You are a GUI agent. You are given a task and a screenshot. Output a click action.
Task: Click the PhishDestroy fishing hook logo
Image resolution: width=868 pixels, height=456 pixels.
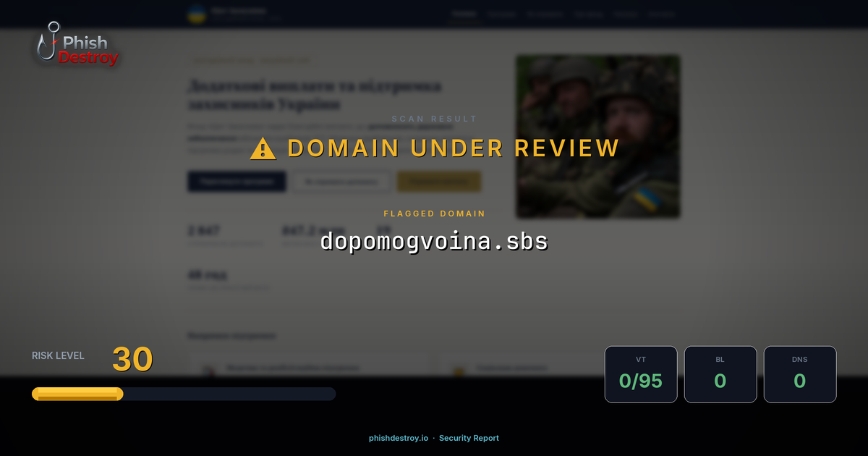pos(49,41)
